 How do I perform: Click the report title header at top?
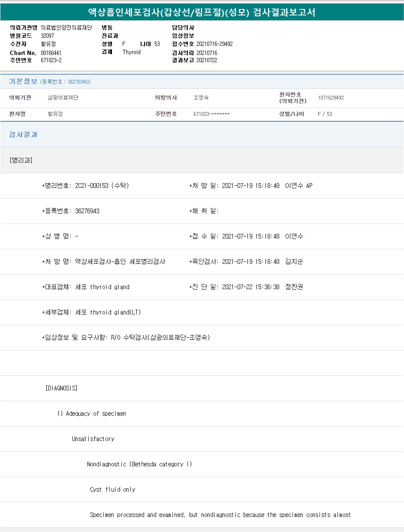point(202,12)
